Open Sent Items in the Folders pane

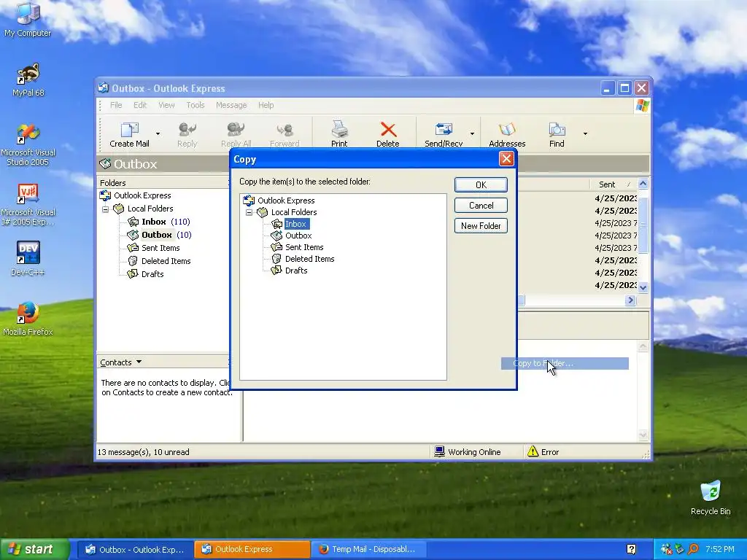[160, 248]
